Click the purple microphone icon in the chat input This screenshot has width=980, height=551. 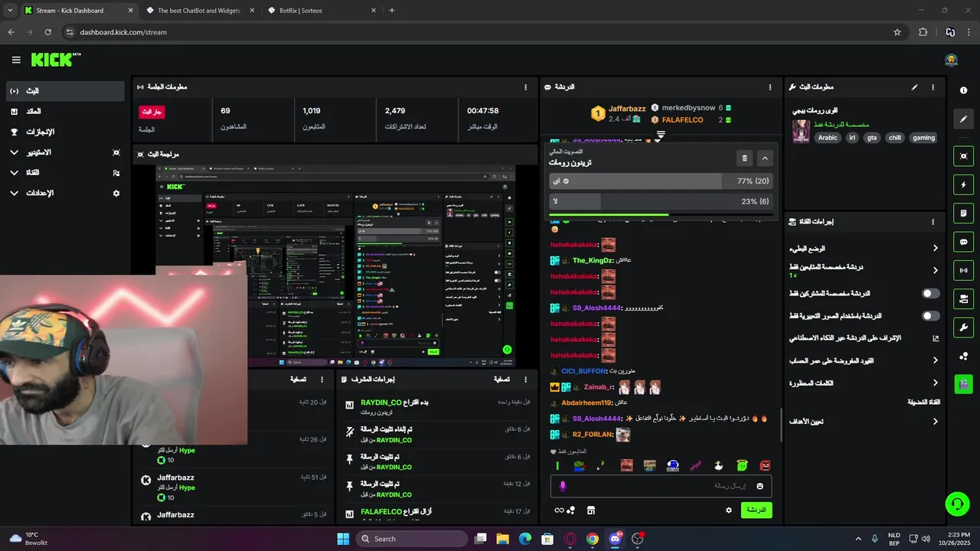(563, 486)
